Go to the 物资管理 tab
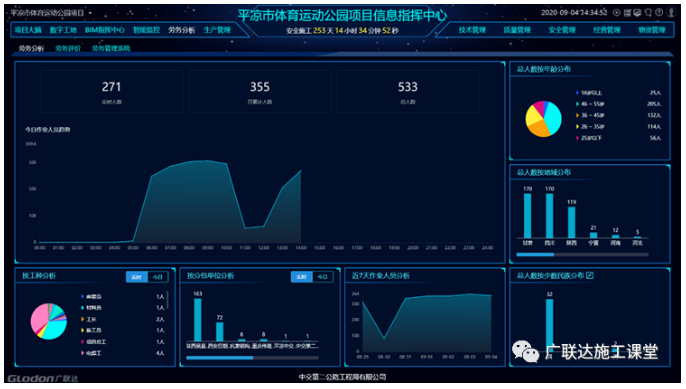This screenshot has width=686, height=389. coord(651,30)
